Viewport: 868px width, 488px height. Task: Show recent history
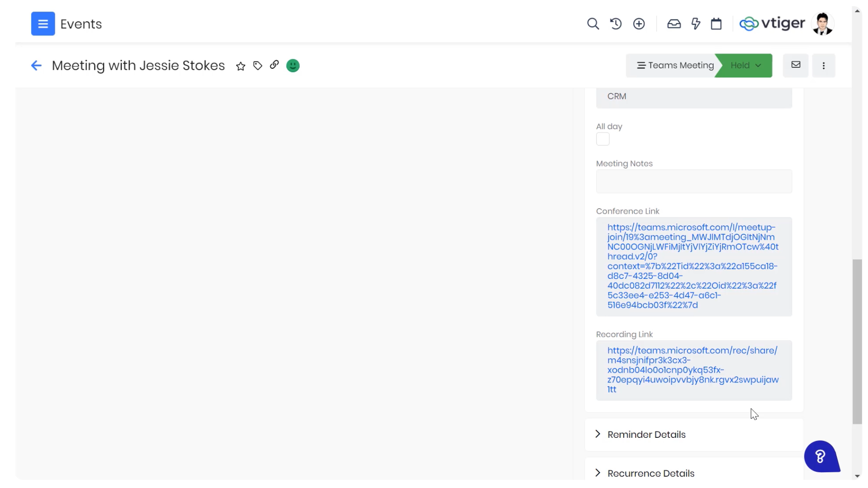coord(616,24)
